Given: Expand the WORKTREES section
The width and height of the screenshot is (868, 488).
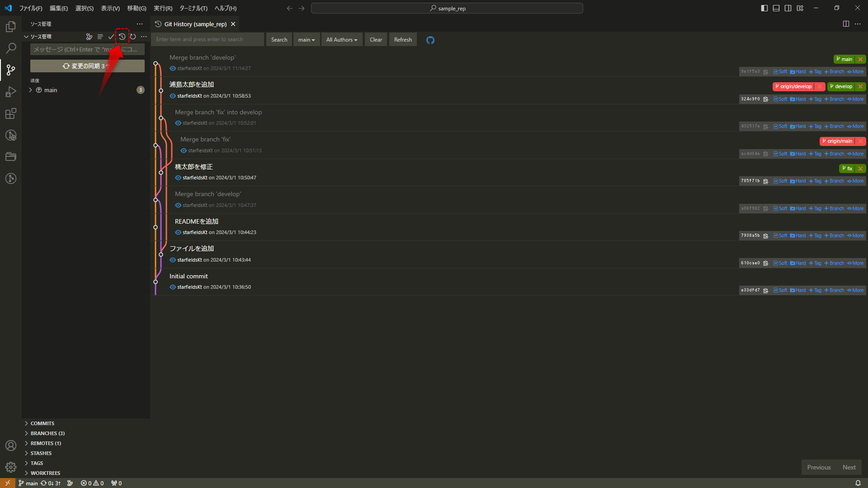Looking at the screenshot, I should pyautogui.click(x=45, y=473).
